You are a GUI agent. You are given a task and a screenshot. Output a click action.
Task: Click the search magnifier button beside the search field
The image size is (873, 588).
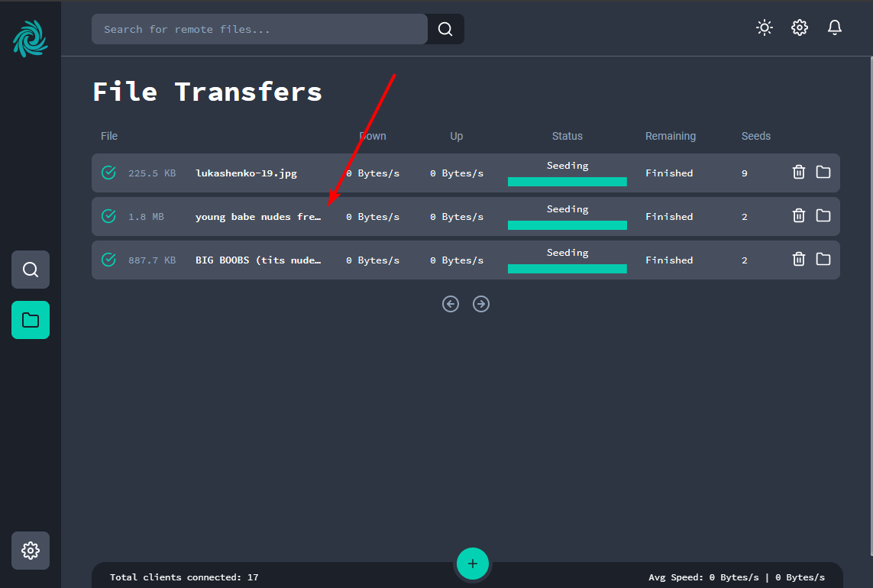(x=445, y=29)
